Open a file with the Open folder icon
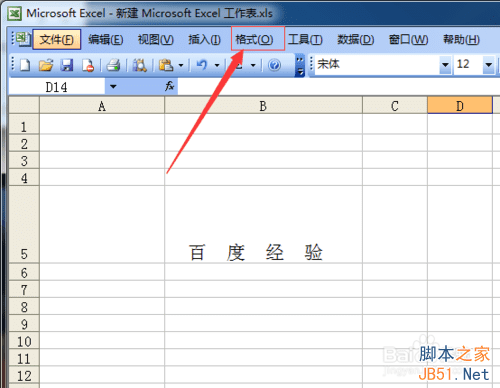 [x=46, y=65]
